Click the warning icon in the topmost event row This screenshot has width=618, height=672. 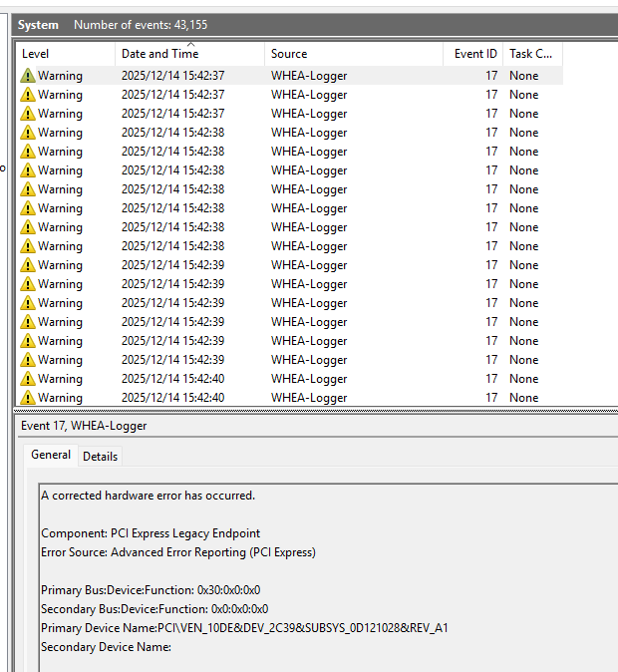(x=28, y=76)
